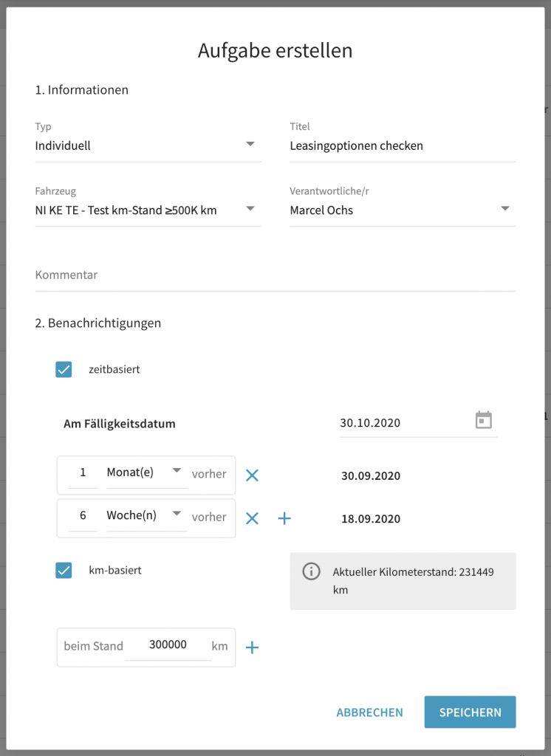The width and height of the screenshot is (551, 756).
Task: Remove the 1 Monat(e) reminder row
Action: coord(252,475)
